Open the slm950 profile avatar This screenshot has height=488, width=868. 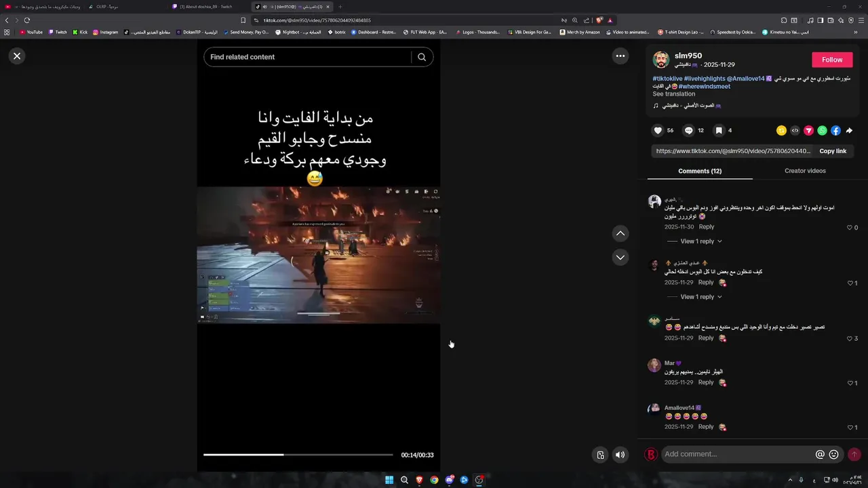(660, 60)
